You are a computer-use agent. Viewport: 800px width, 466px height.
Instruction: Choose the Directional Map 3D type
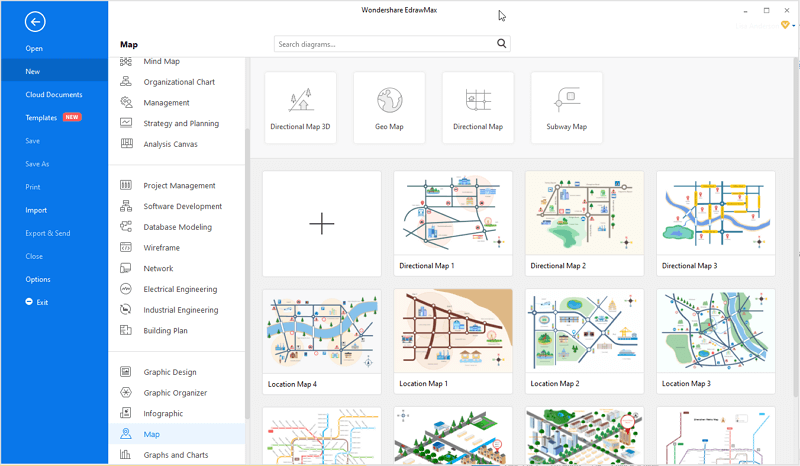pyautogui.click(x=301, y=108)
